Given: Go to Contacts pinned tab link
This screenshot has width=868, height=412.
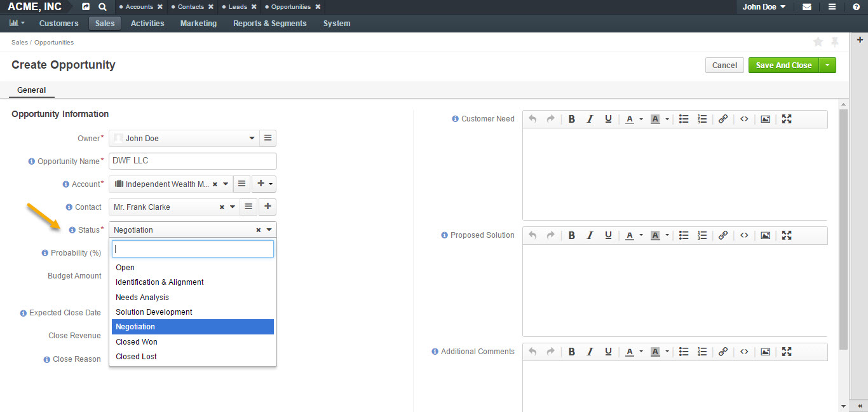Looking at the screenshot, I should pyautogui.click(x=191, y=7).
